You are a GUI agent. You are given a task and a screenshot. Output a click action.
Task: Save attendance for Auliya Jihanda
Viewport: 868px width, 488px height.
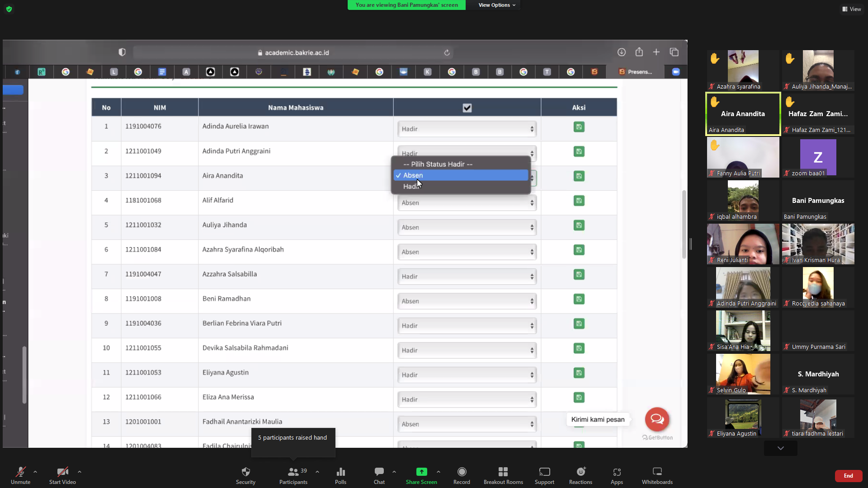[x=579, y=225]
